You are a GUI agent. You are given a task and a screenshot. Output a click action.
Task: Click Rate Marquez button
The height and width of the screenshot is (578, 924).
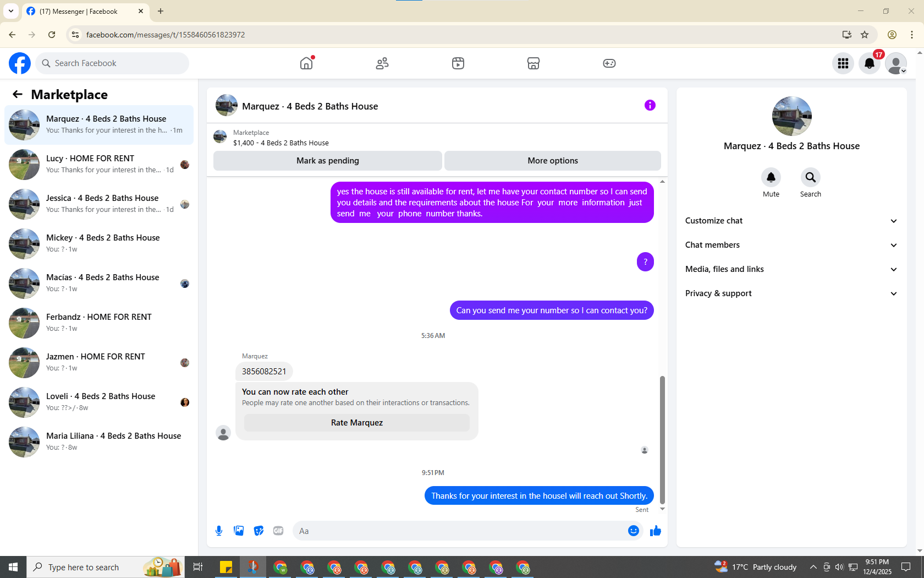point(357,423)
